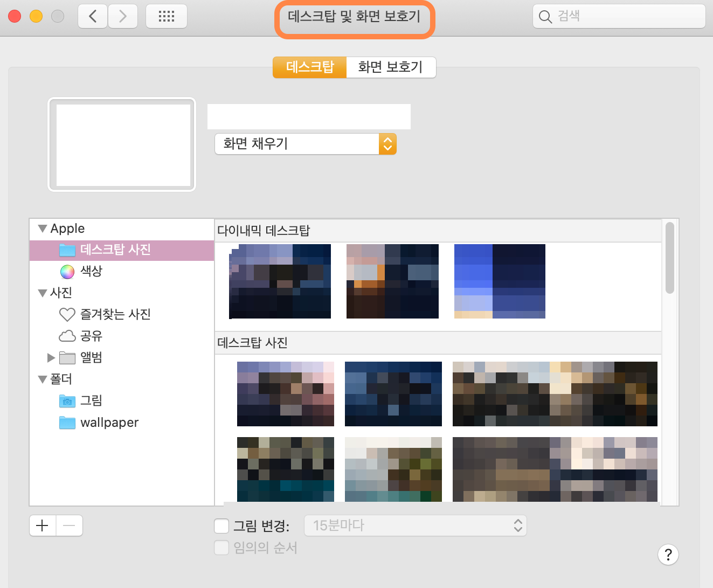
Task: Click the color wheel icon beside 색상
Action: point(67,272)
